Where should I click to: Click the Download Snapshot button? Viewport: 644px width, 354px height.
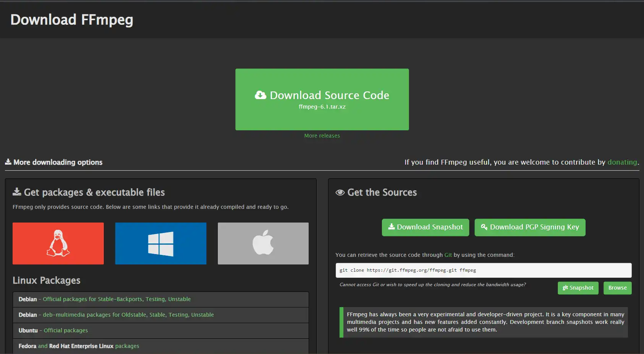(x=425, y=227)
